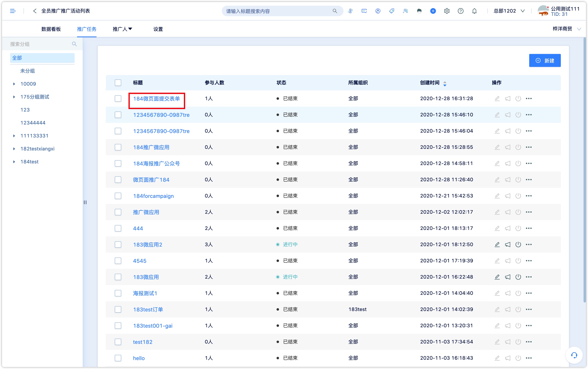Switch to 设置 tab

coord(158,29)
